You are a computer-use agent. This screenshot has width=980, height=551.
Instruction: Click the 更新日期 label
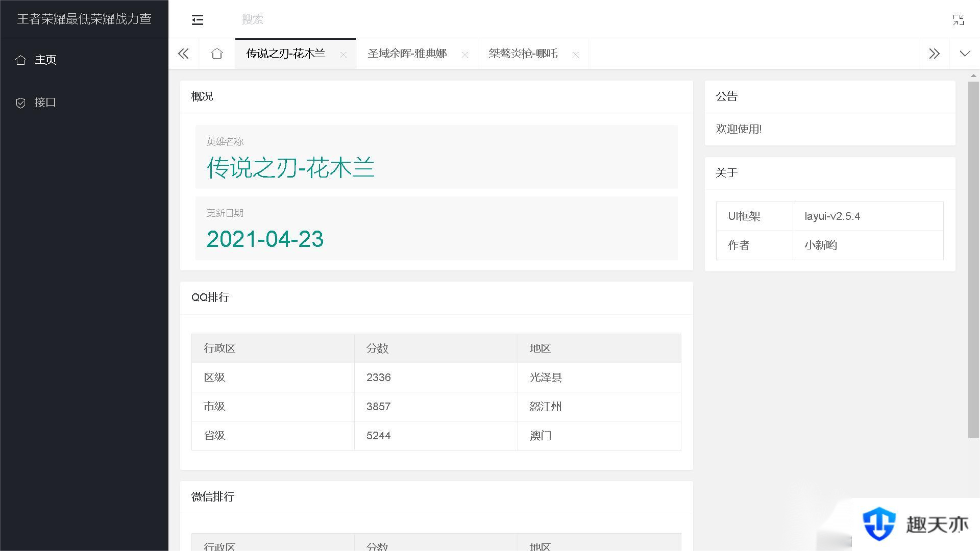tap(225, 213)
